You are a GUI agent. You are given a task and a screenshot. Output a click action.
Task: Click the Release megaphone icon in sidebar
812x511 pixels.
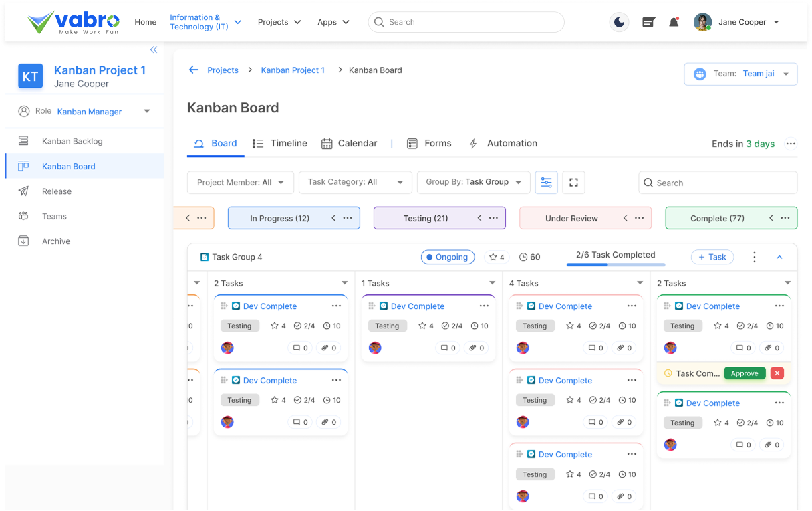click(x=23, y=191)
